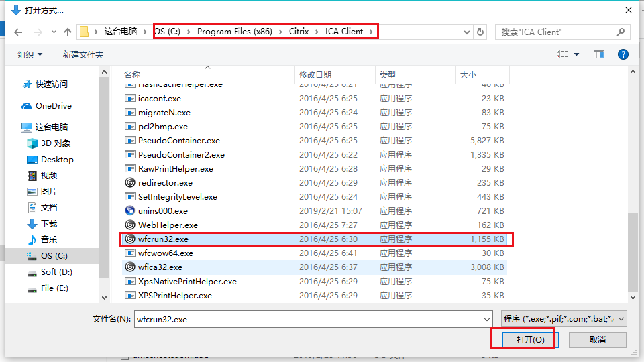This screenshot has height=362, width=644.
Task: Click 这台电脑 in address path
Action: tap(120, 32)
